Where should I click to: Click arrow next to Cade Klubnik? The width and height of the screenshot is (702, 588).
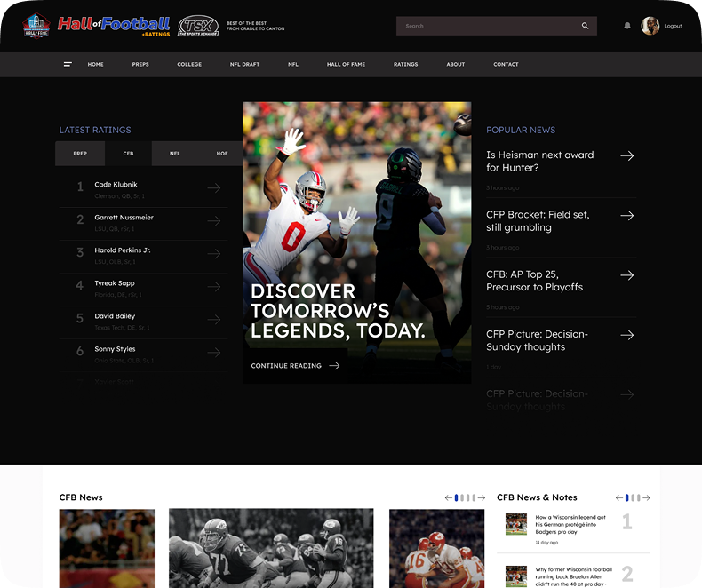click(214, 188)
